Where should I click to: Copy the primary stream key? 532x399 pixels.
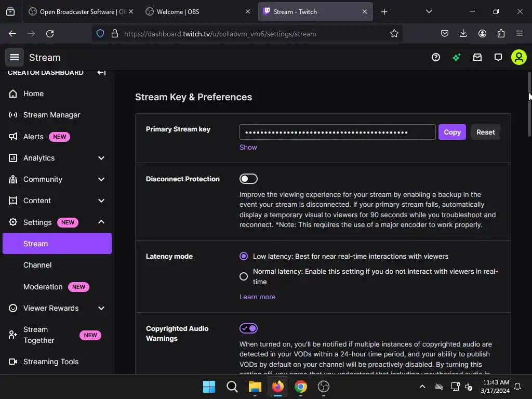click(452, 132)
